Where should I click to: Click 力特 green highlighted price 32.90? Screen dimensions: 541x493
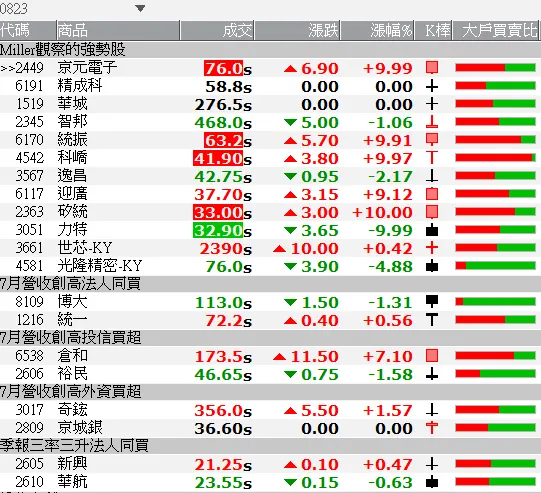coord(218,230)
